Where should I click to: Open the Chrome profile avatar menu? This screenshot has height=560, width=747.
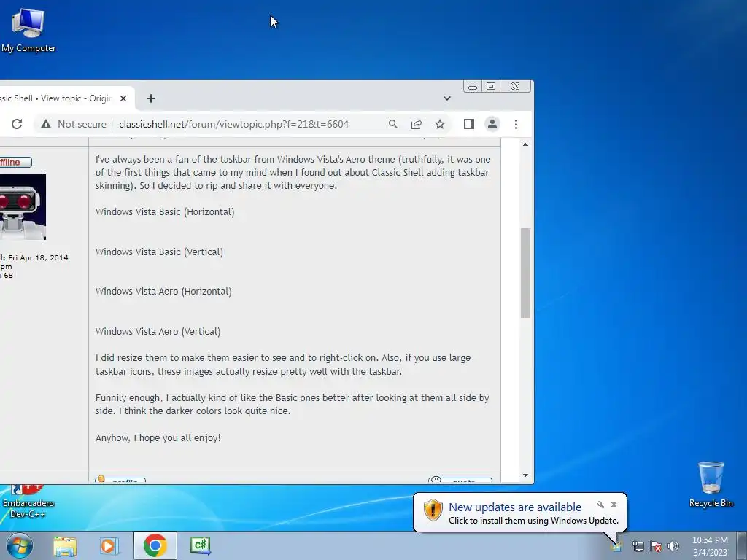tap(492, 124)
